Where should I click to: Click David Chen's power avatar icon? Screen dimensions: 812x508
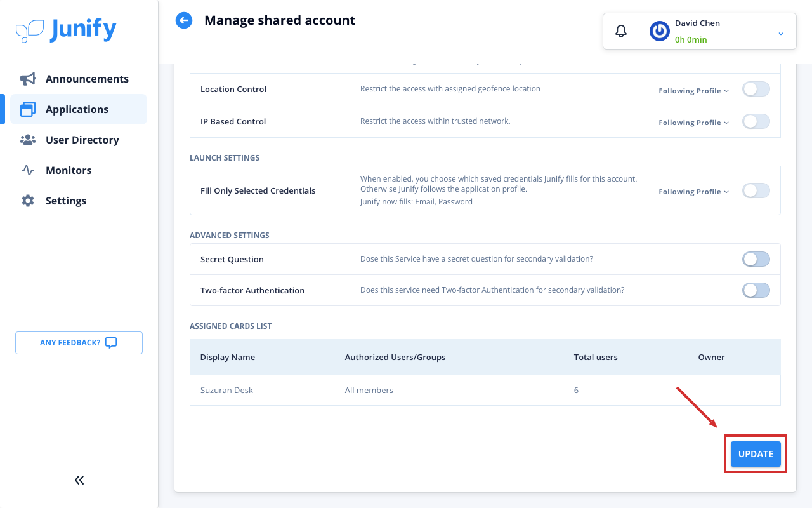point(660,31)
